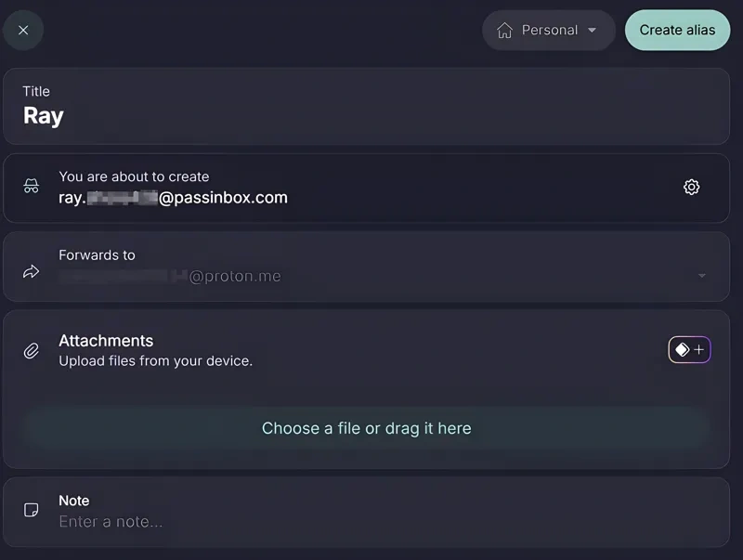Click 'Choose a file or drag it here'

tap(366, 428)
